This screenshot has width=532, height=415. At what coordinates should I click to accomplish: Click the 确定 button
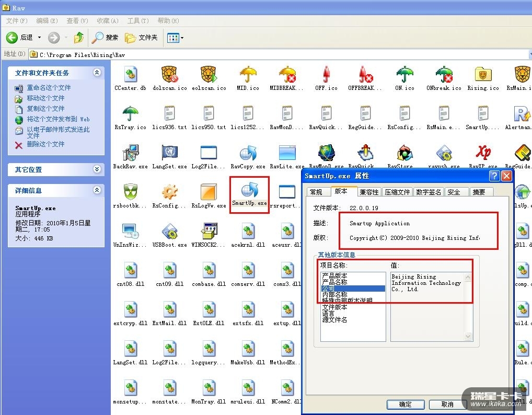click(x=405, y=404)
